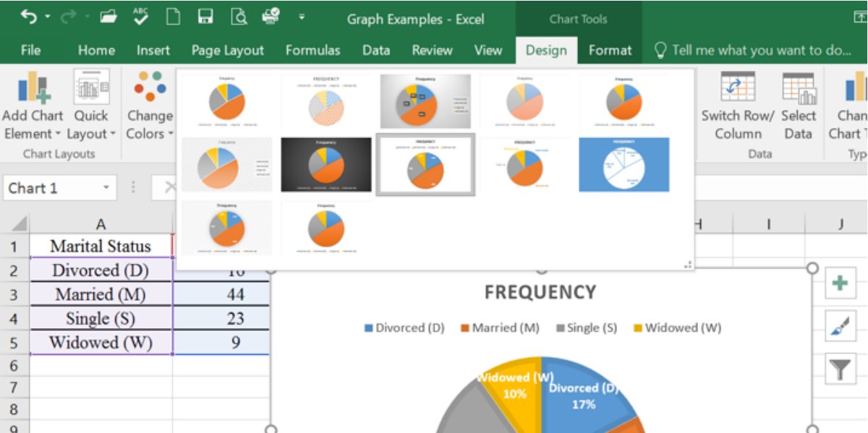This screenshot has height=433, width=868.
Task: Choose the faded pastel pie style thumbnail
Action: point(524,101)
